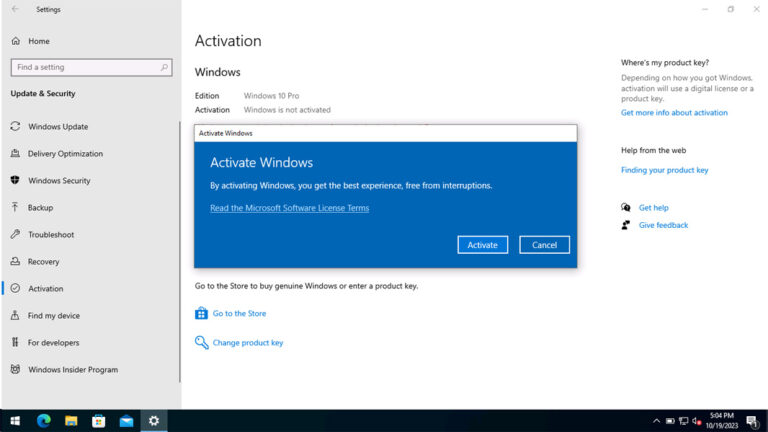Open Change product key option
Screen dimensions: 768x432
click(x=247, y=343)
